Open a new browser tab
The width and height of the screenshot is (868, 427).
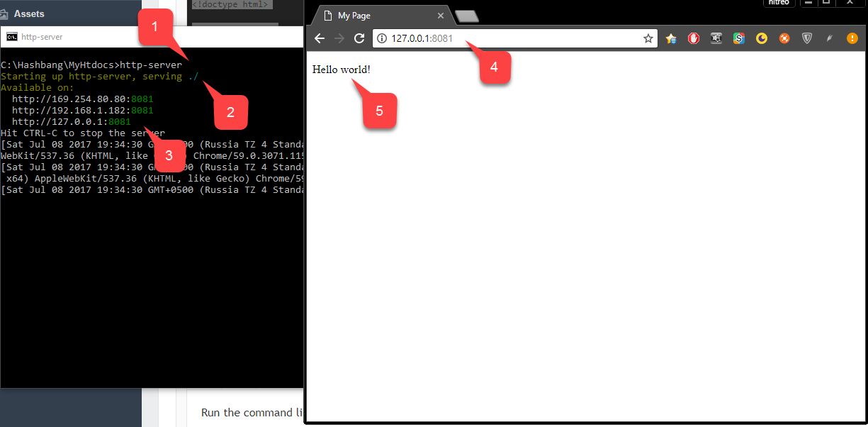click(x=465, y=15)
